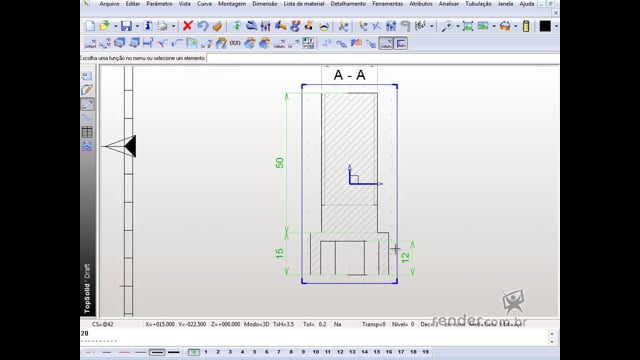Click the gray hook-shaped toolbar icon
Viewport: 640px width, 360px height.
pyautogui.click(x=405, y=26)
